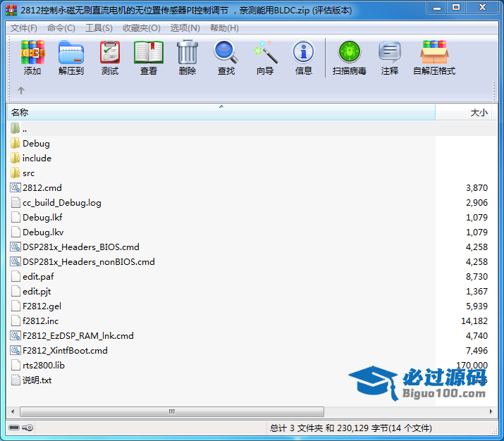Click the size value 7,496
Image resolution: width=504 pixels, height=441 pixels.
477,350
